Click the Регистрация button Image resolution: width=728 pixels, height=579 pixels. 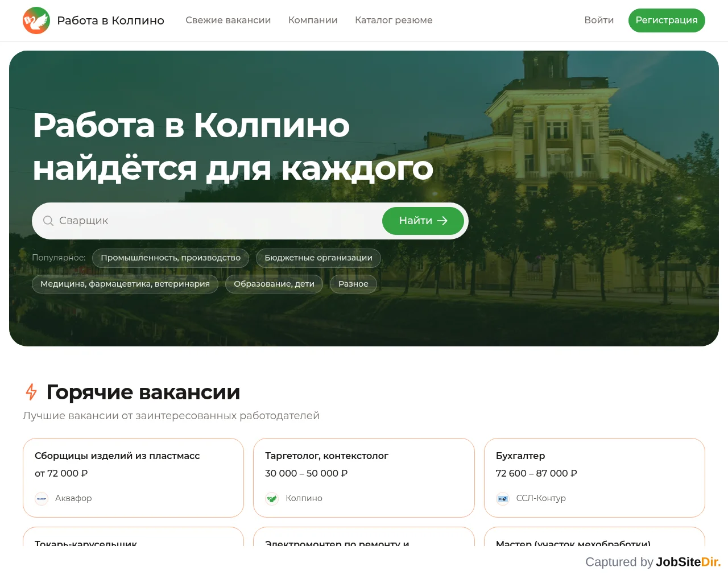pyautogui.click(x=667, y=20)
